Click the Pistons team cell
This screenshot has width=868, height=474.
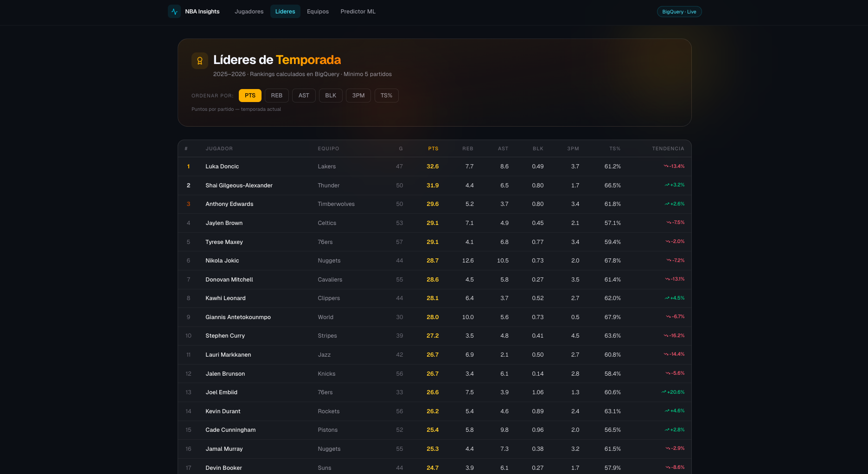pos(327,430)
